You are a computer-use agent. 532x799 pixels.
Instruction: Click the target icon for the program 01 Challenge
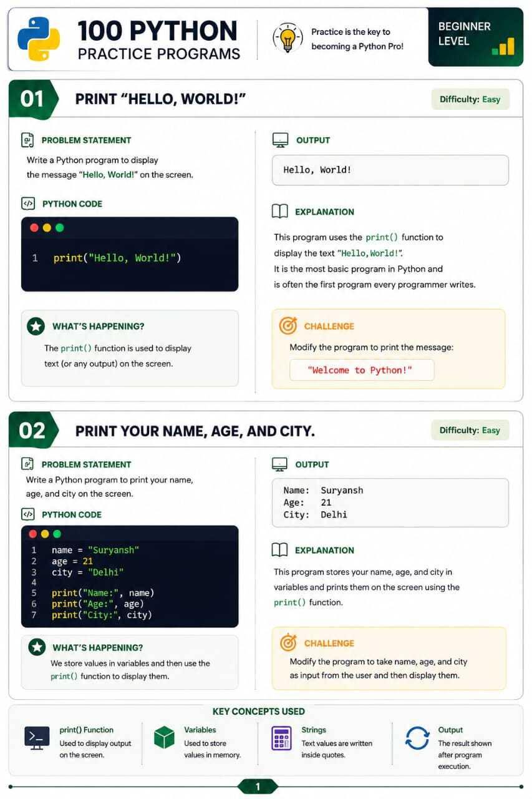click(288, 326)
